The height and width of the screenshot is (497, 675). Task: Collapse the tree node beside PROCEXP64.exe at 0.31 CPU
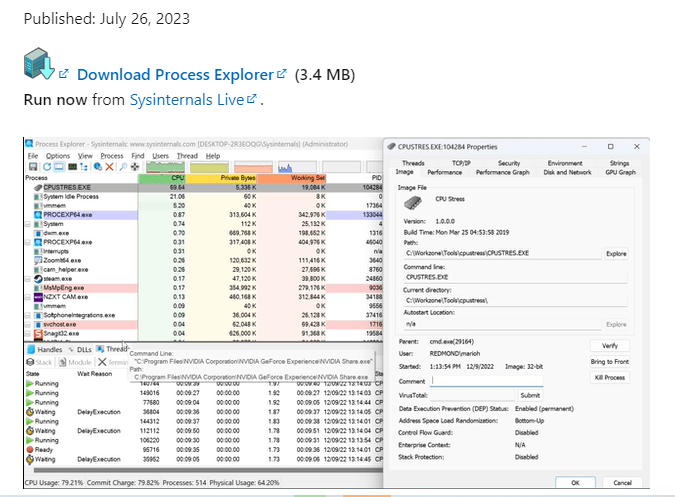(28, 242)
